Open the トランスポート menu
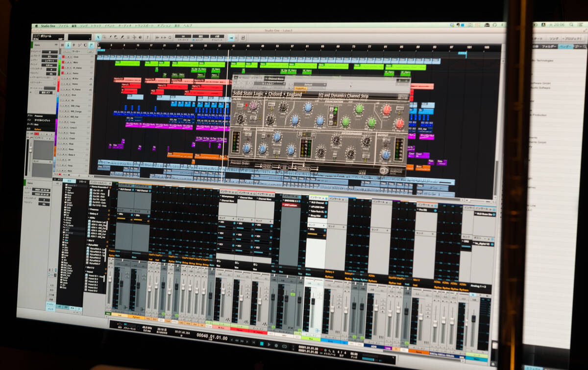Screen dimensions: 588x370 (x=145, y=25)
